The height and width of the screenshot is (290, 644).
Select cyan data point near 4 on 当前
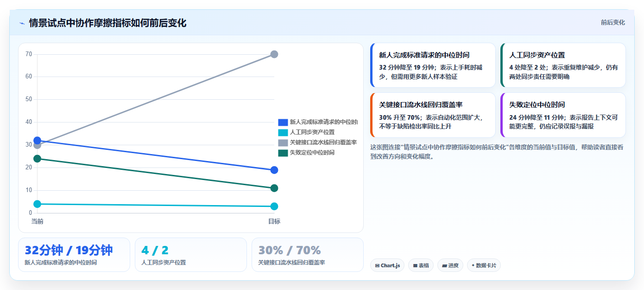[x=37, y=204]
